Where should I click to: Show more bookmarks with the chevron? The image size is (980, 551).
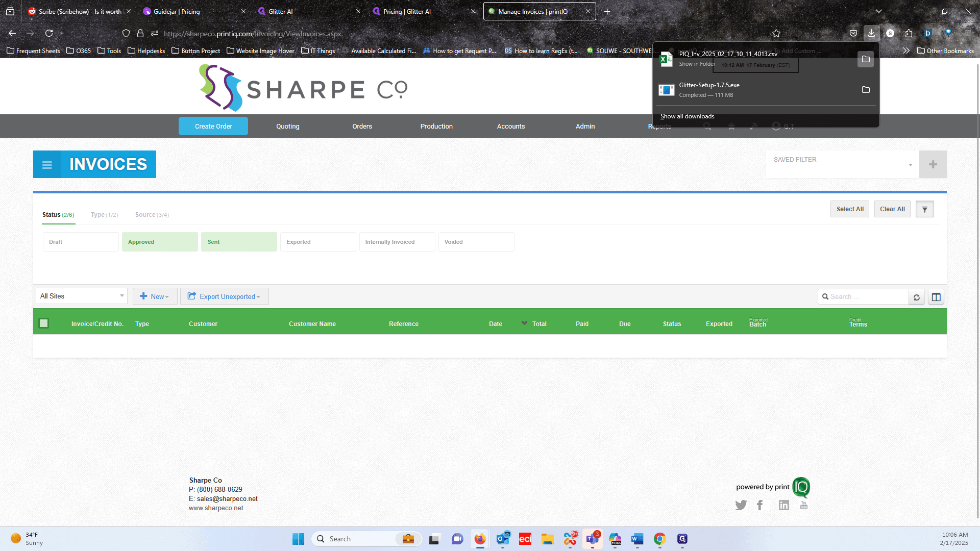point(906,51)
